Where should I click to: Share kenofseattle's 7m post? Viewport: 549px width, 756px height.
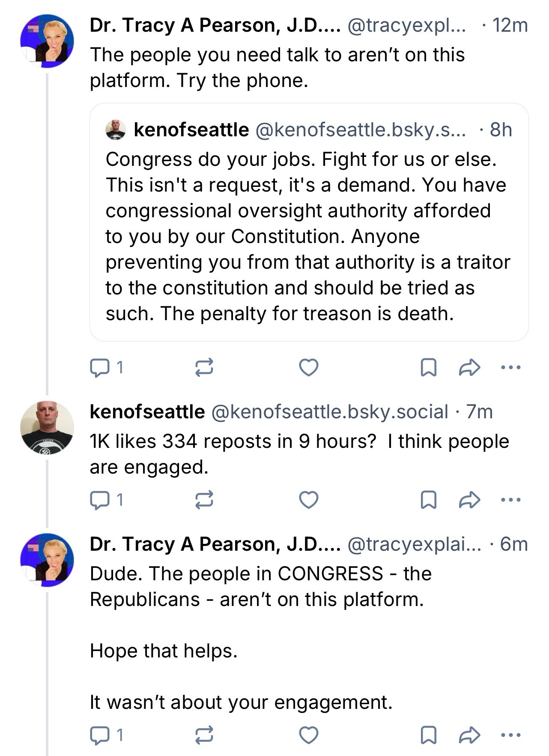click(469, 500)
